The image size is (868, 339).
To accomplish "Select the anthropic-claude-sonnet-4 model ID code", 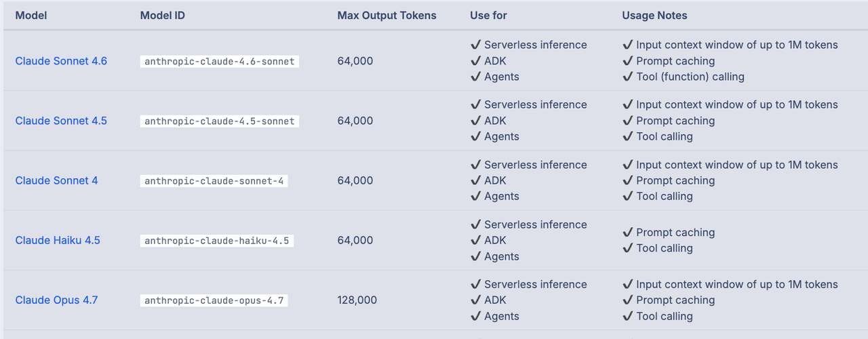I will pyautogui.click(x=214, y=181).
